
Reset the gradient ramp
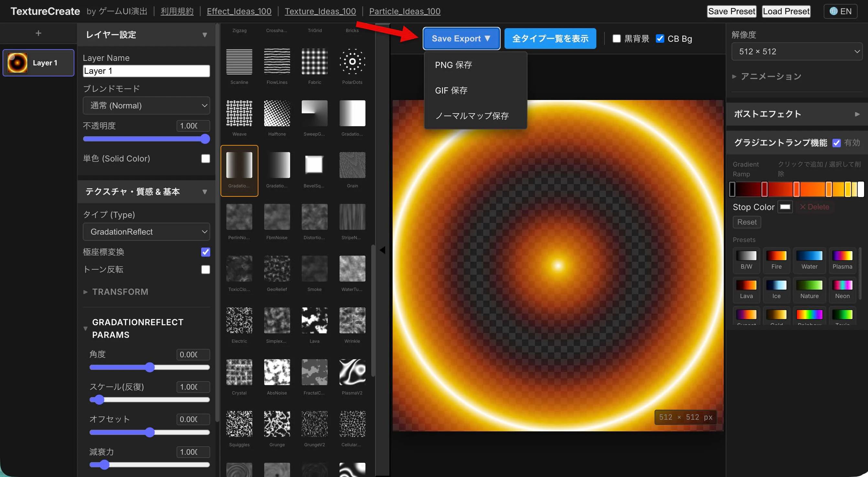coord(747,222)
